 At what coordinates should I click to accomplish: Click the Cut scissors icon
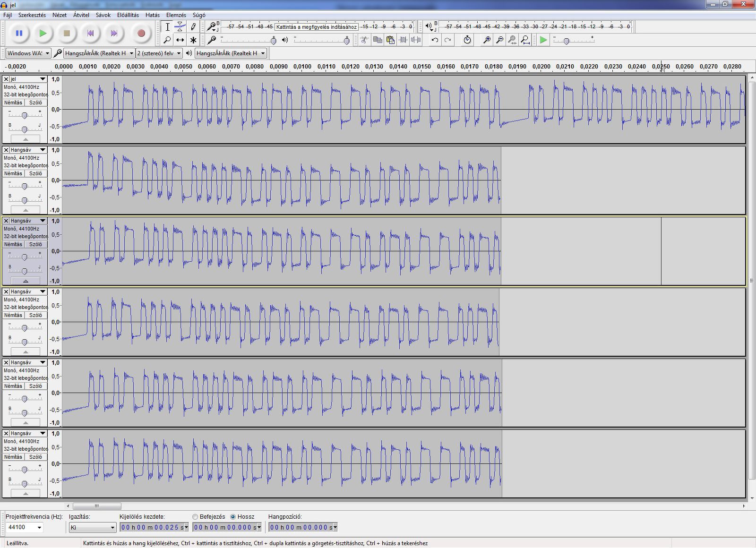coord(364,40)
